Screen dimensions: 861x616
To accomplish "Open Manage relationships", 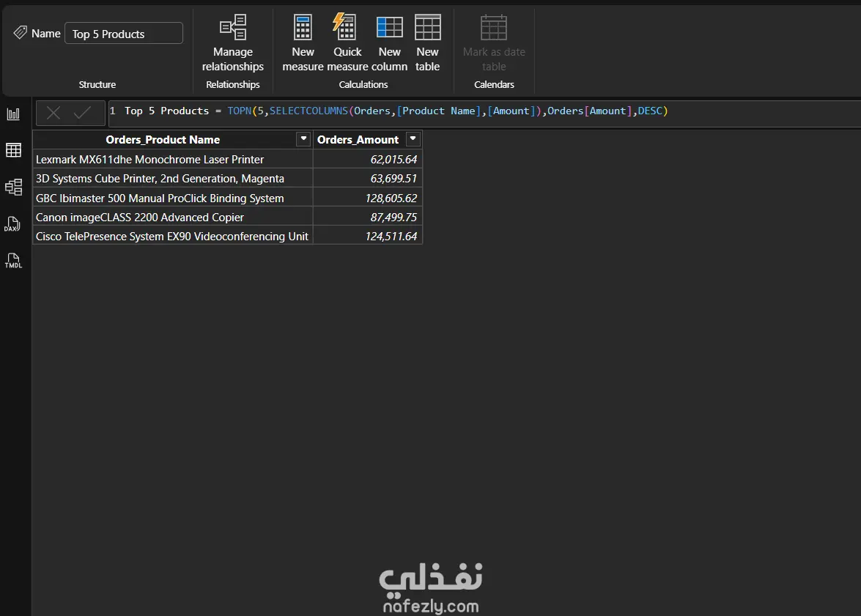I will pos(233,43).
